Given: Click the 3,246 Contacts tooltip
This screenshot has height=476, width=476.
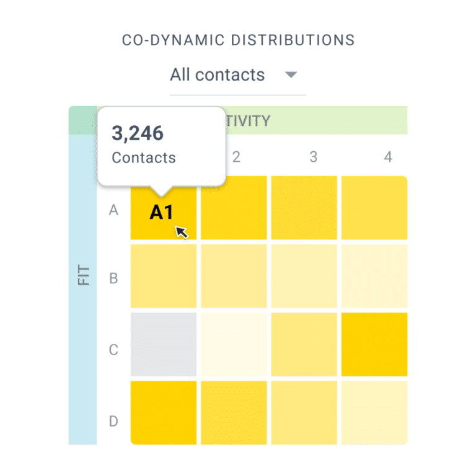Looking at the screenshot, I should (161, 144).
